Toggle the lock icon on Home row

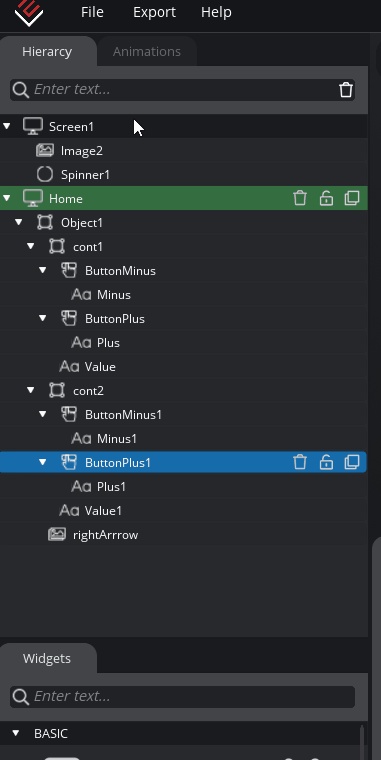click(326, 198)
